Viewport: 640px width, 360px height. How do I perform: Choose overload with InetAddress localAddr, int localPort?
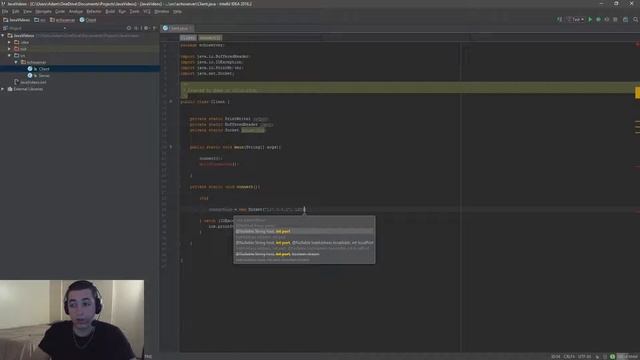[304, 242]
